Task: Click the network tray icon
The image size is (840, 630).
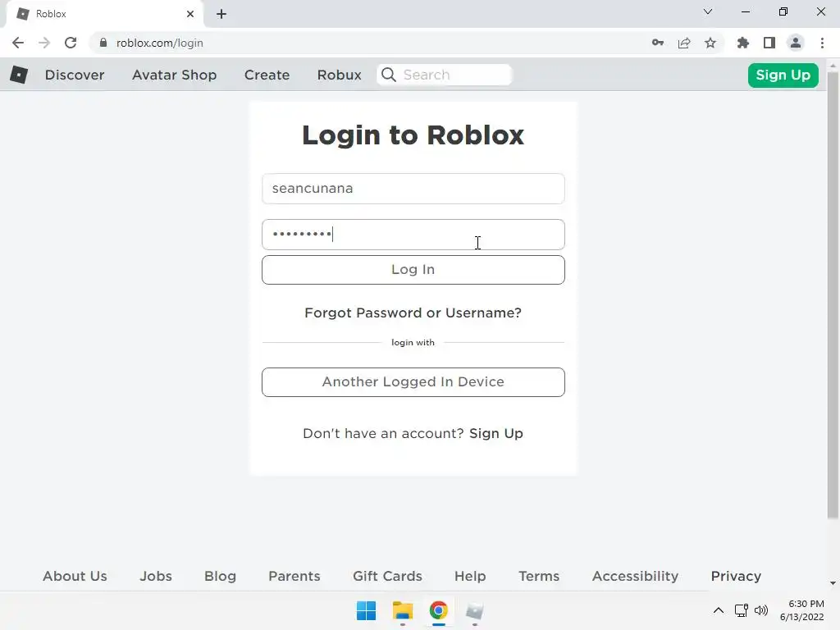Action: [742, 610]
